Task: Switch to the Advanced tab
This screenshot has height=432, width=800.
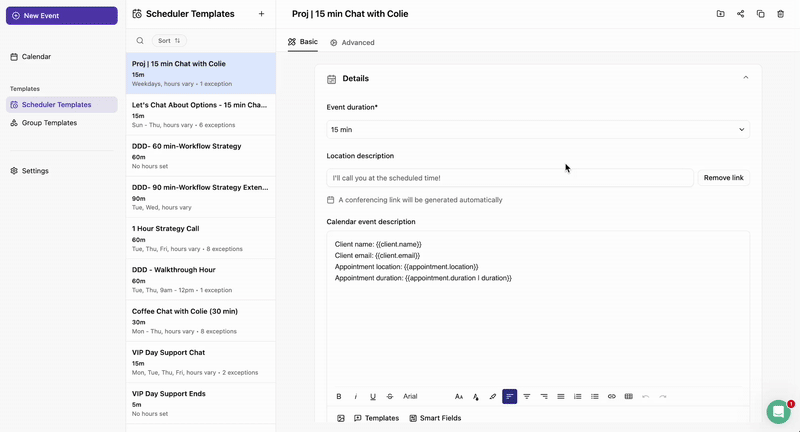Action: pos(352,42)
